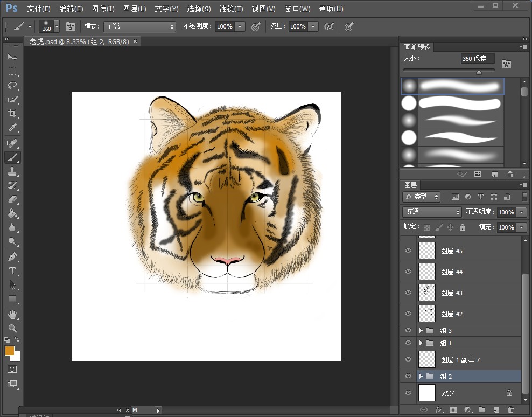Screen dimensions: 532x417
Task: Click the 画笔预设 panel tab
Action: 417,47
